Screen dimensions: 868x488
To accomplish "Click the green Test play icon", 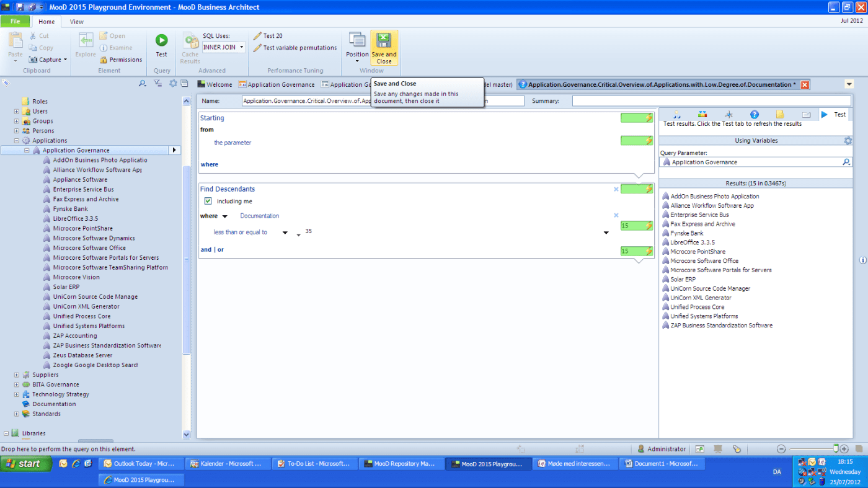I will (x=161, y=40).
